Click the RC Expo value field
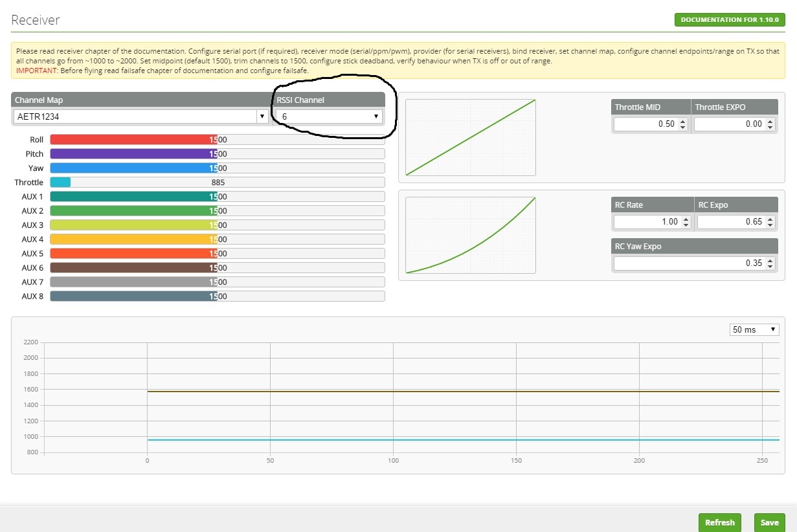Image resolution: width=797 pixels, height=532 pixels. [730, 222]
